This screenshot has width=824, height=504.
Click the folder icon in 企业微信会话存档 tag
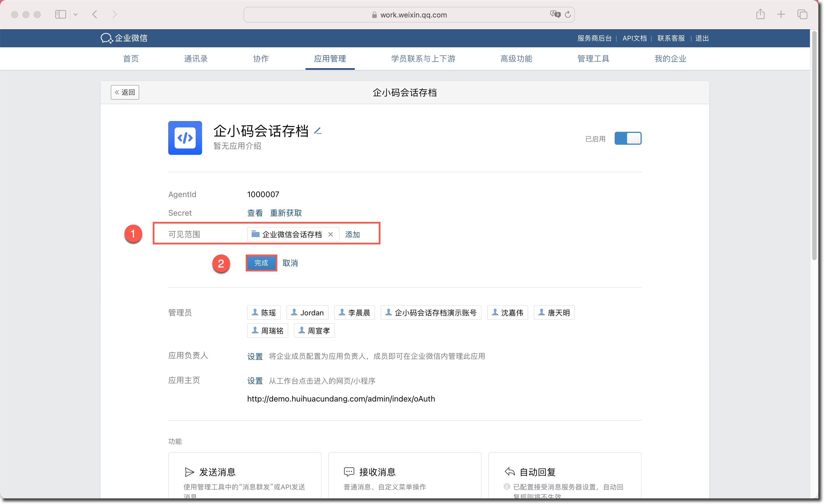pyautogui.click(x=256, y=234)
